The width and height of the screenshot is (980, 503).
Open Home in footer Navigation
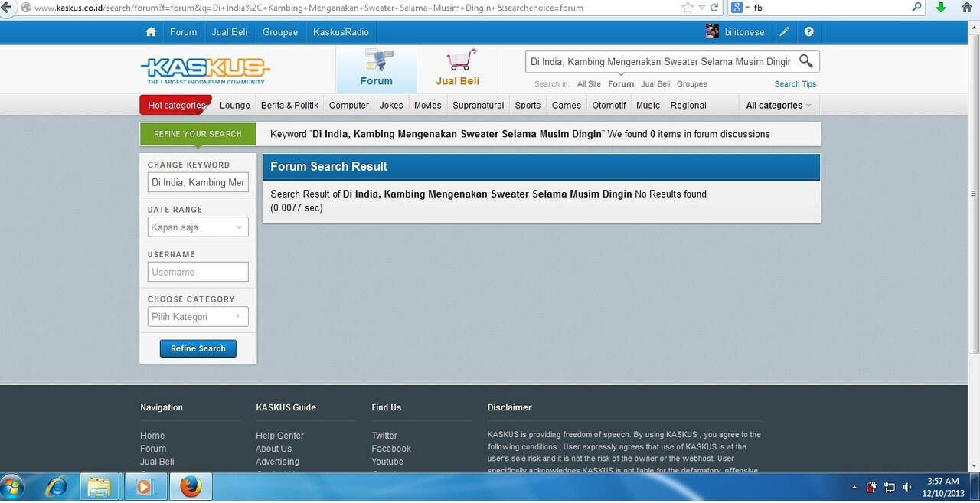click(x=152, y=436)
